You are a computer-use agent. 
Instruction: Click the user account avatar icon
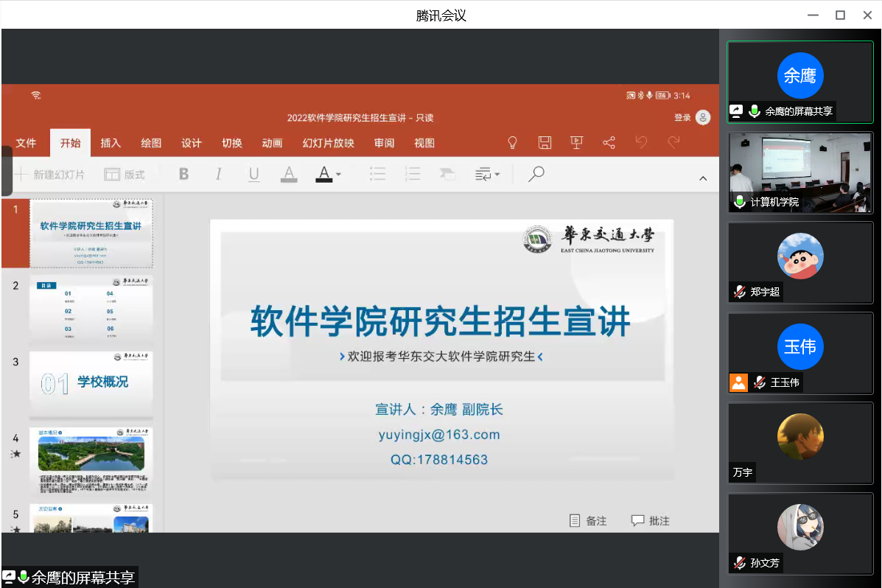point(702,117)
